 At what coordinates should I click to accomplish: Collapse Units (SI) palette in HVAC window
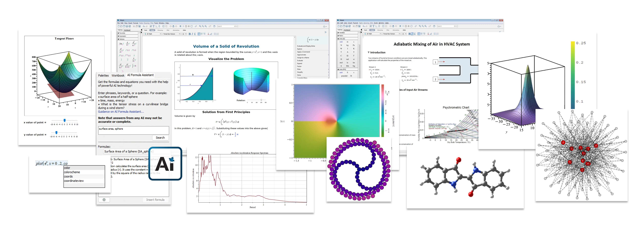348,39
